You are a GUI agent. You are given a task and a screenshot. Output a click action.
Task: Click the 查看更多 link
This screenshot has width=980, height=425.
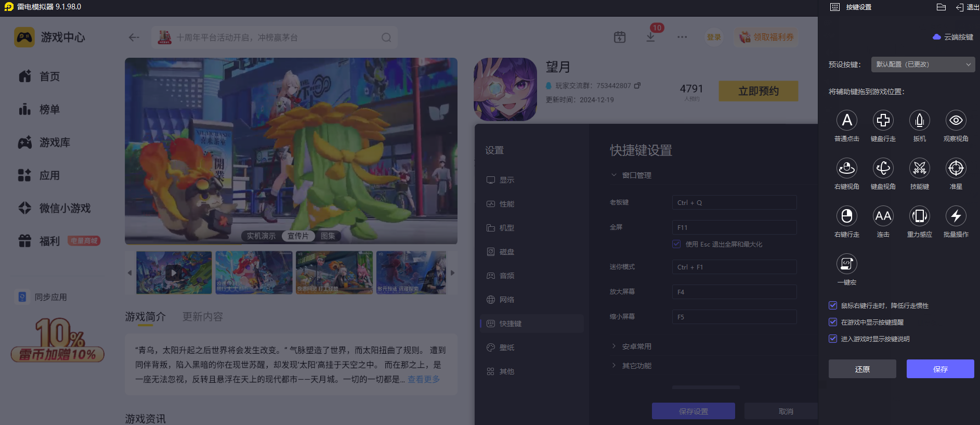tap(424, 379)
